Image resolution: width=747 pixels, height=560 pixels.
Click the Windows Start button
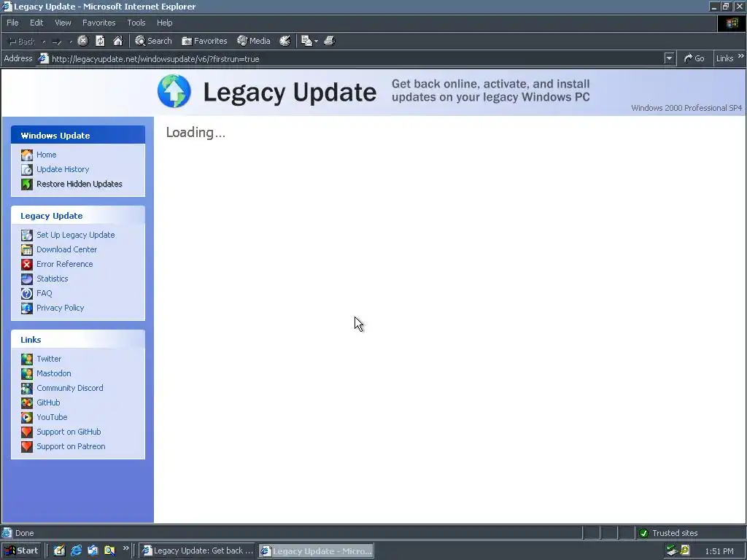[21, 551]
